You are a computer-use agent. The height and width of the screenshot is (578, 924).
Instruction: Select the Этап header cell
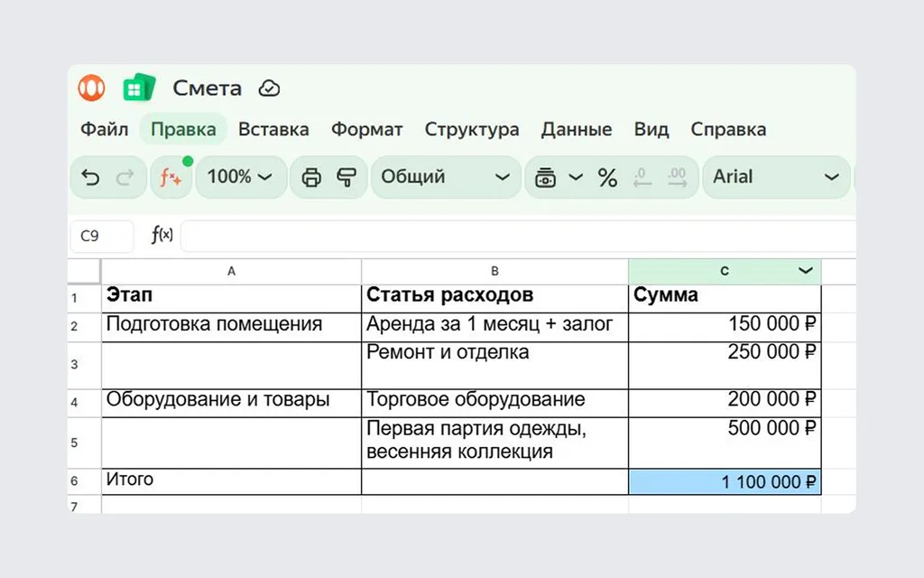(x=231, y=298)
